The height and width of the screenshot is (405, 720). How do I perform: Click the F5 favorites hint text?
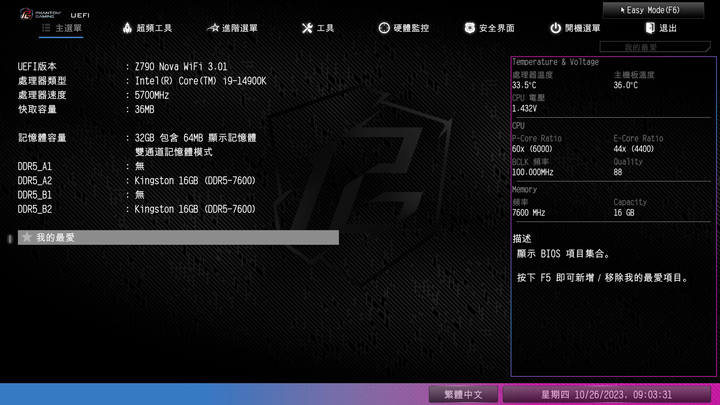pyautogui.click(x=602, y=278)
